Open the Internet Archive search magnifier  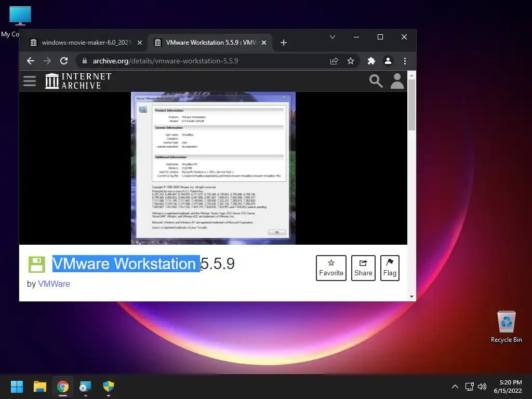pos(376,81)
